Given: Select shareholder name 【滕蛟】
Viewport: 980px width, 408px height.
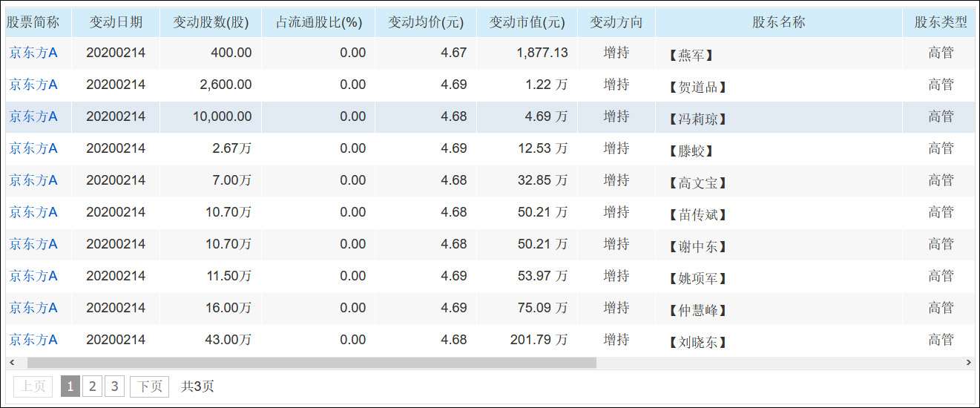Looking at the screenshot, I should coord(691,151).
